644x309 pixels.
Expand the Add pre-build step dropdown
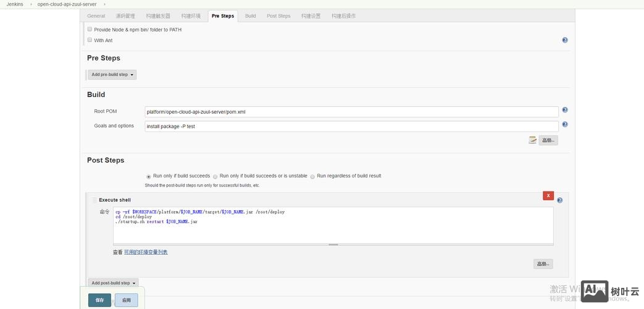[112, 75]
